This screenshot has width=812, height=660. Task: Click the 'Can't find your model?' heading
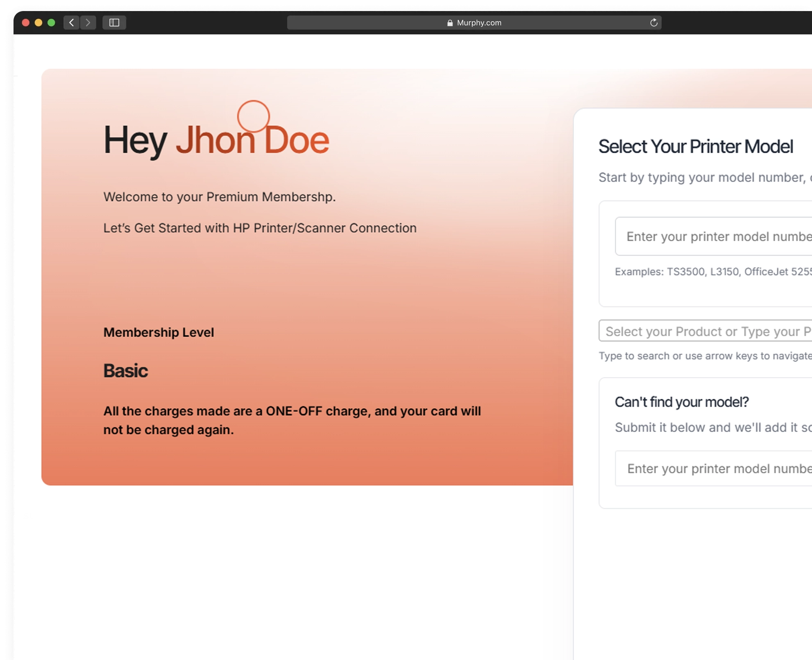click(x=681, y=402)
